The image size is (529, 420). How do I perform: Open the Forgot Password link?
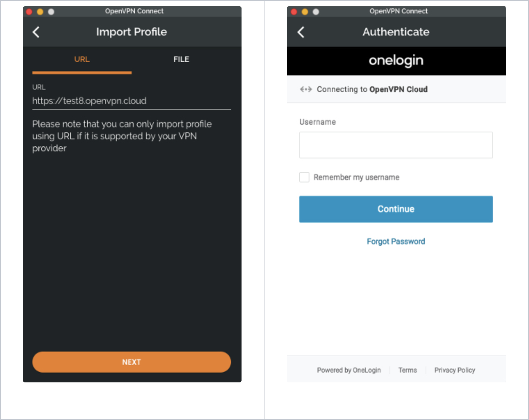click(396, 241)
